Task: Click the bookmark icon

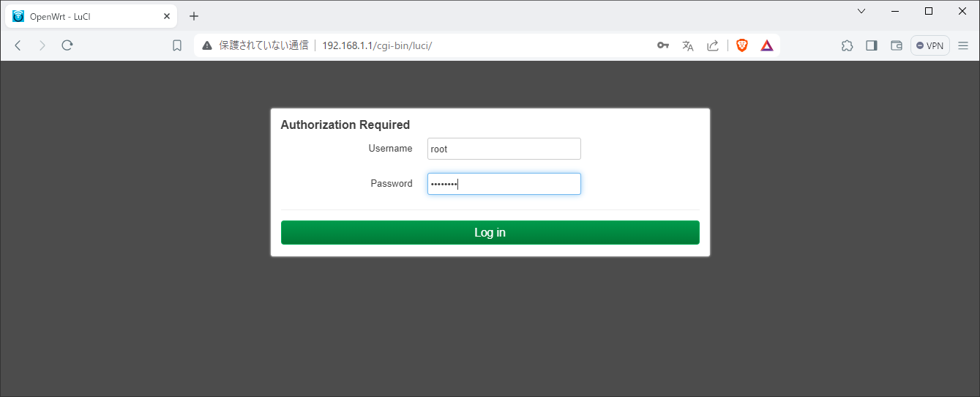Action: [x=177, y=45]
